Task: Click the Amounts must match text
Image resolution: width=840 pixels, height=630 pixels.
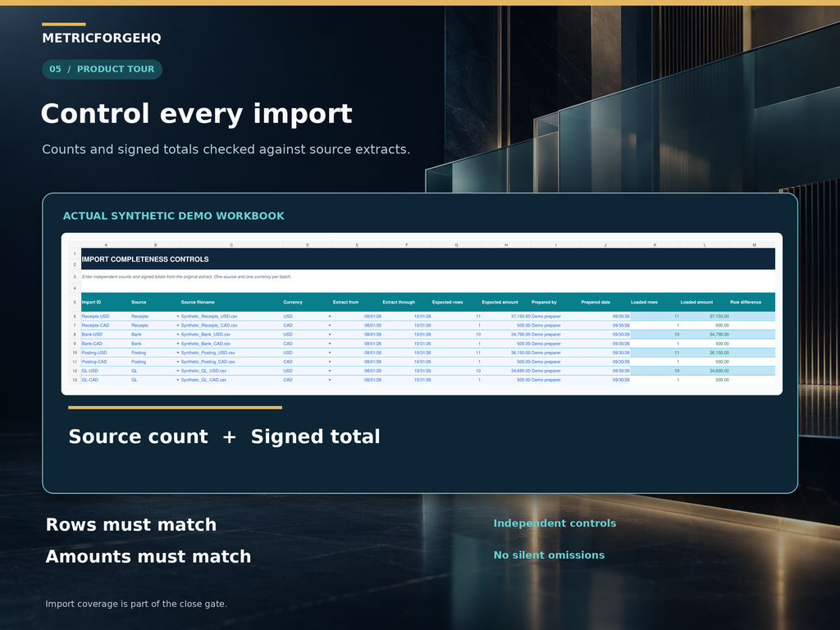Action: pos(148,557)
